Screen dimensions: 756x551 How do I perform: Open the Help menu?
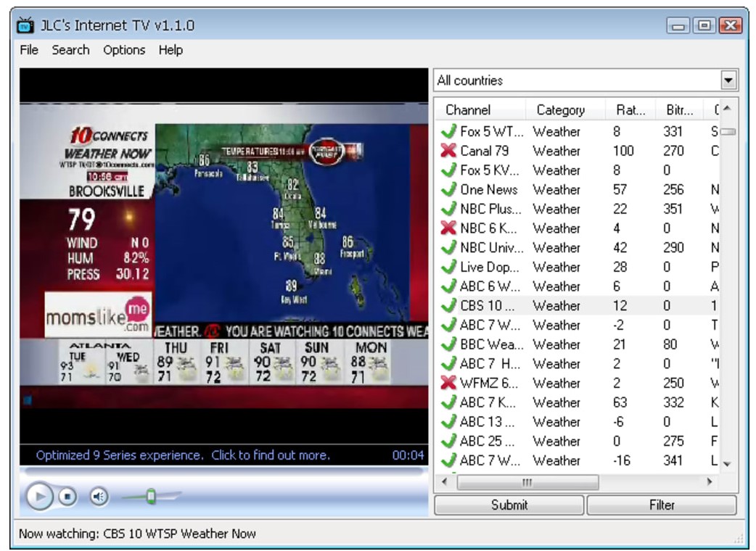coord(170,49)
